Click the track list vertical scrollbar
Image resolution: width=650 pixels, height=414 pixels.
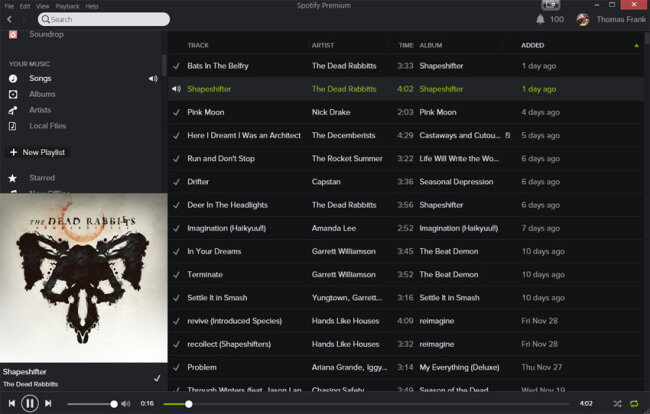coord(647,41)
